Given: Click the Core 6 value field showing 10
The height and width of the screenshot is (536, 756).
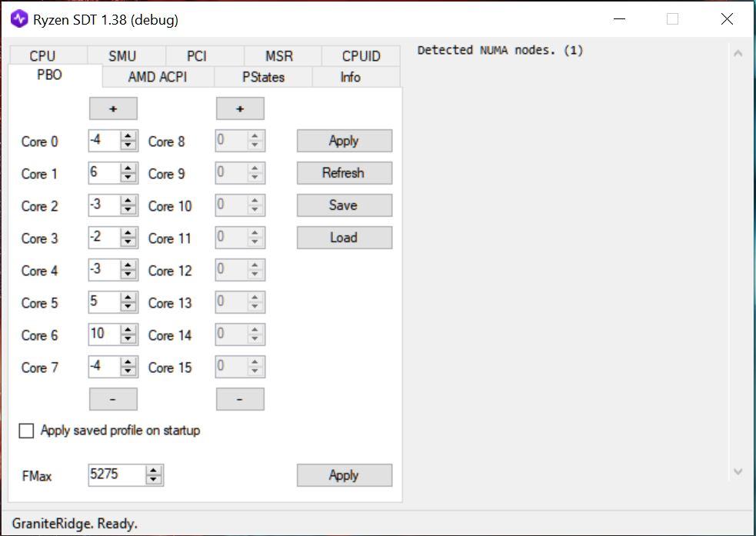Looking at the screenshot, I should click(104, 335).
